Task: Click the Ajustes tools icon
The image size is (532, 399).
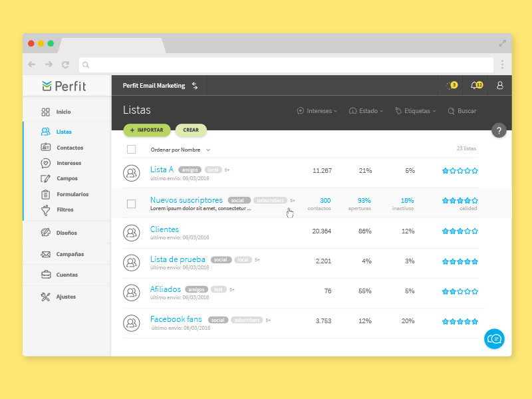Action: pos(45,297)
